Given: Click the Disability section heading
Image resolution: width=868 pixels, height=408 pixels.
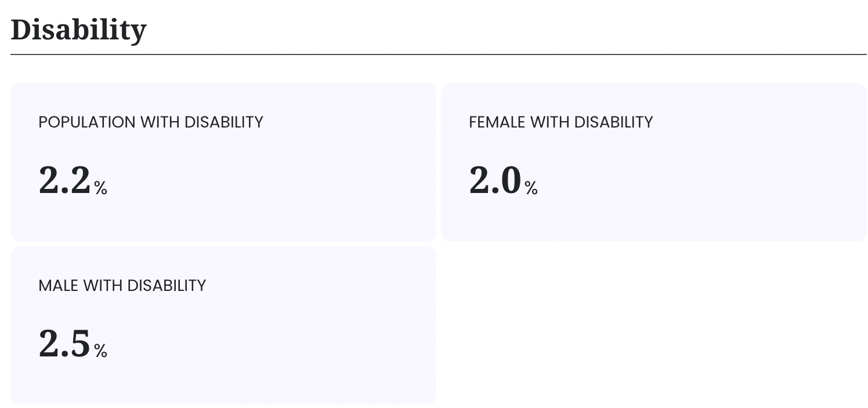Looking at the screenshot, I should click(x=78, y=30).
